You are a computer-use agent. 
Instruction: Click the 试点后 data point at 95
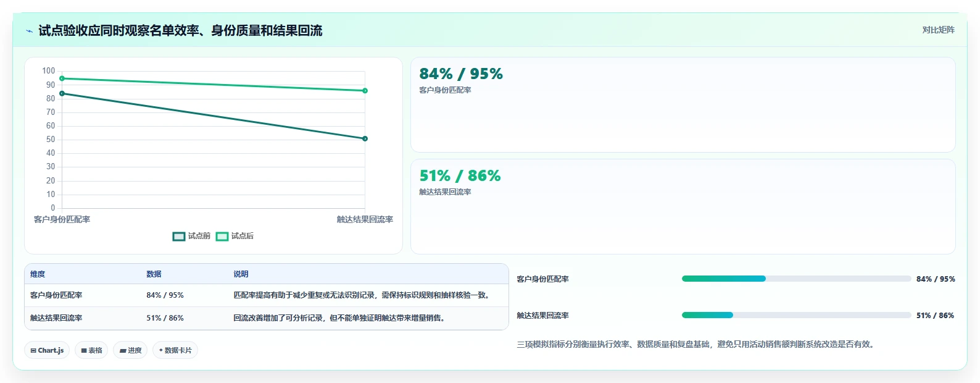tap(62, 78)
